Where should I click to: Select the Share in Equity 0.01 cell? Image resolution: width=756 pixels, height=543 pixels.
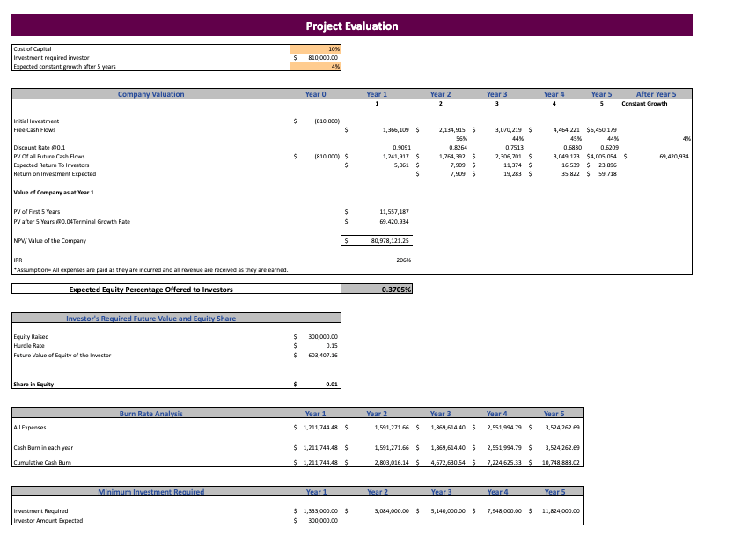click(x=327, y=384)
